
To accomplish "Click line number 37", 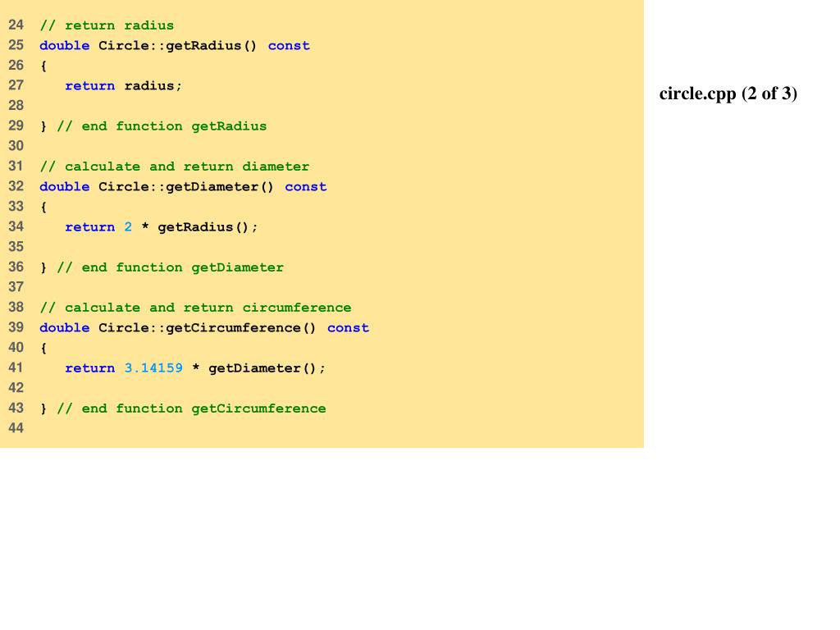I will click(16, 287).
